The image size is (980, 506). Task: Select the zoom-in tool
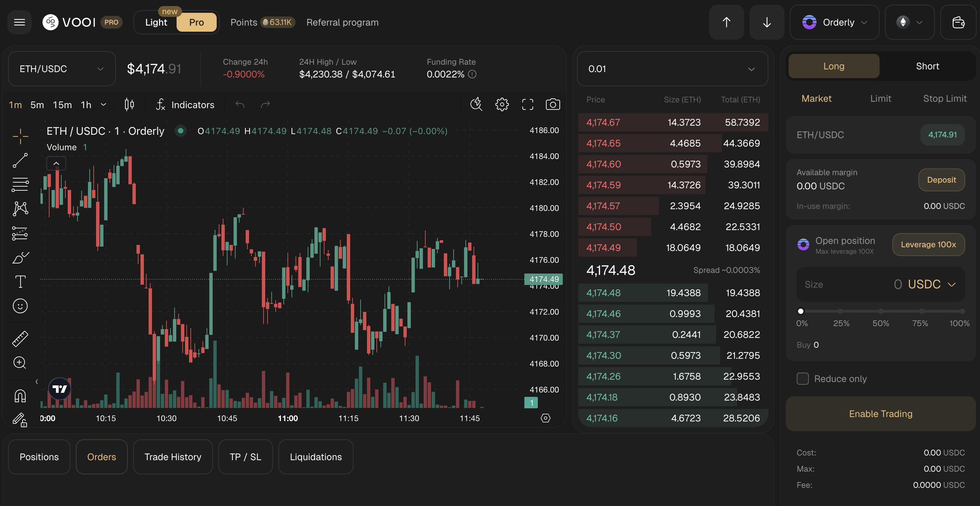pos(20,363)
